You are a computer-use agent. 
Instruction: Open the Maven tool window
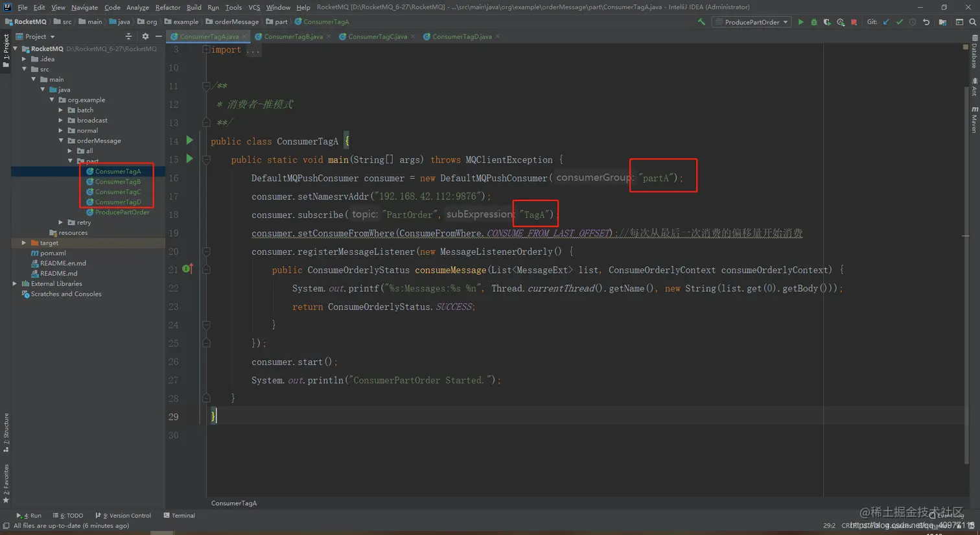coord(974,120)
